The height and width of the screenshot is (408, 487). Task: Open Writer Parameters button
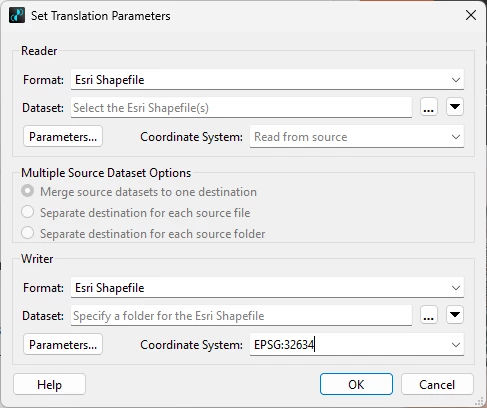[63, 344]
